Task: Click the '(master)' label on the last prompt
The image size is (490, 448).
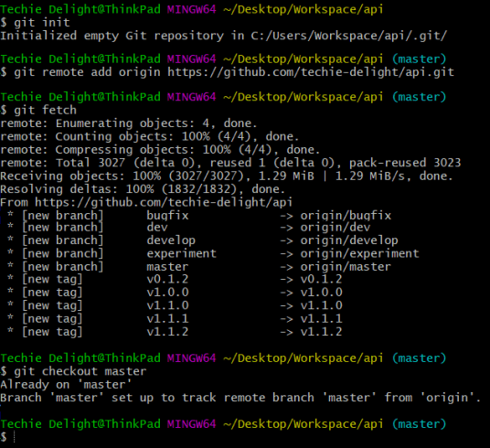Action: 419,424
